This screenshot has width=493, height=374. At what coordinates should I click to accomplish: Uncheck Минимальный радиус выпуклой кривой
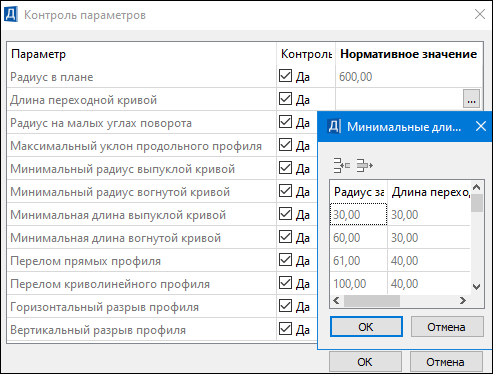(x=285, y=168)
